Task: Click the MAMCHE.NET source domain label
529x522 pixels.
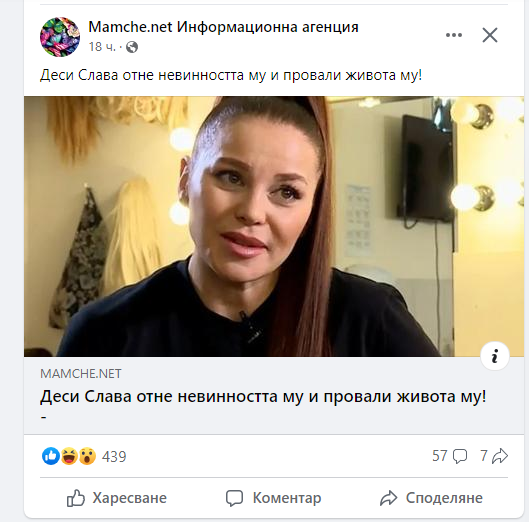Action: 81,374
